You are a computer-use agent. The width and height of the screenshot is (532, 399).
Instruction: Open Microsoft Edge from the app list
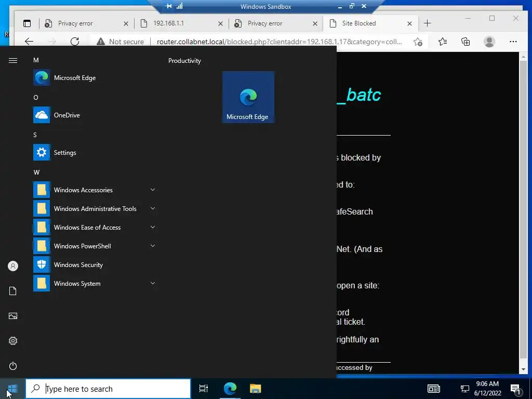coord(95,78)
